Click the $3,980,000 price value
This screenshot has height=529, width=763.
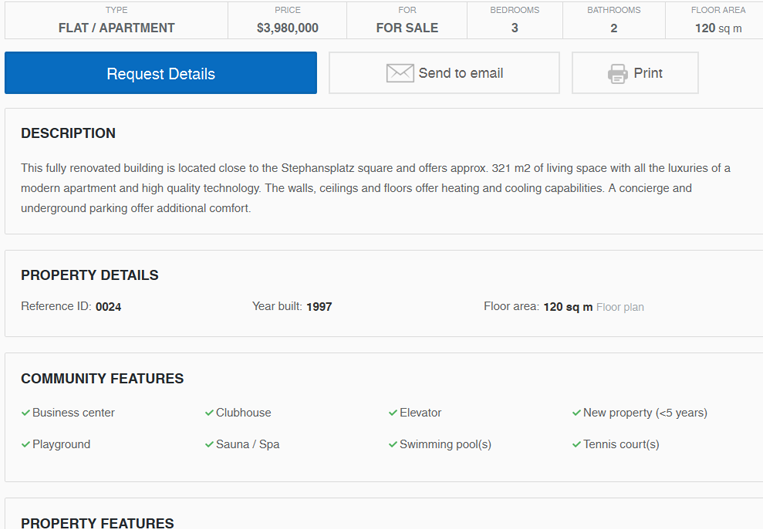pyautogui.click(x=288, y=28)
